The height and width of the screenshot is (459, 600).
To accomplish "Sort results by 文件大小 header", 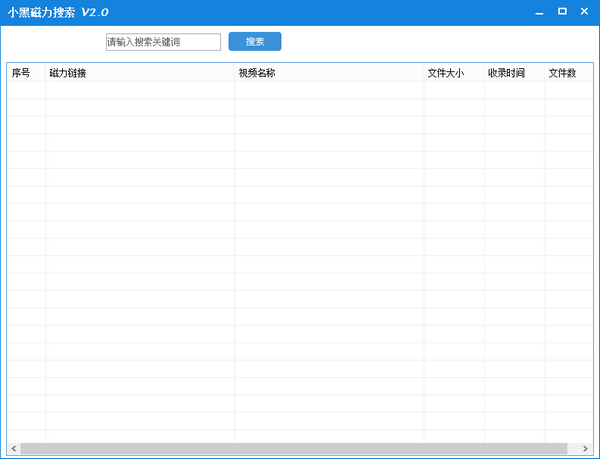I will click(x=454, y=73).
